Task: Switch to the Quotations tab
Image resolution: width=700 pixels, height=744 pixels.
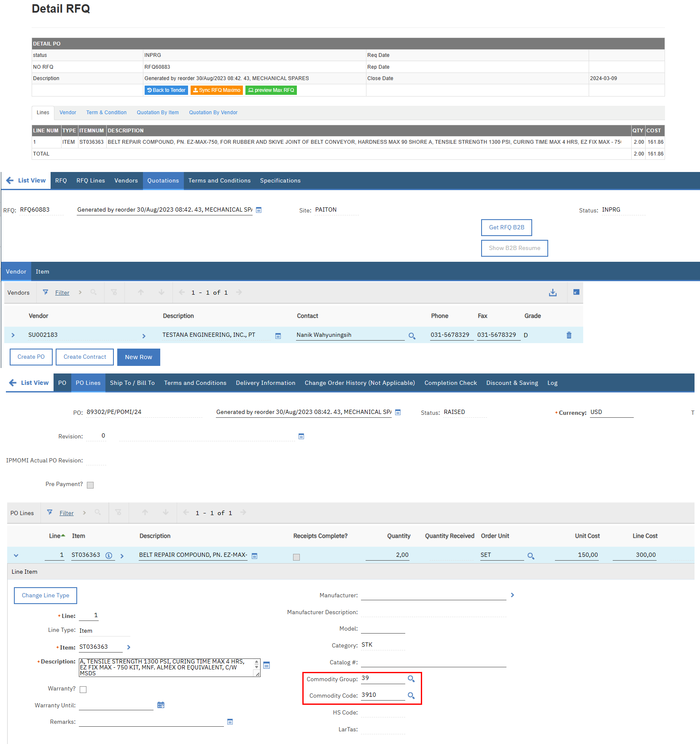Action: [x=163, y=180]
